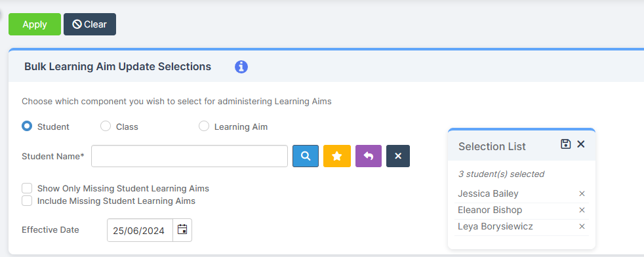Click the green Apply button
This screenshot has height=257, width=644.
pyautogui.click(x=35, y=24)
